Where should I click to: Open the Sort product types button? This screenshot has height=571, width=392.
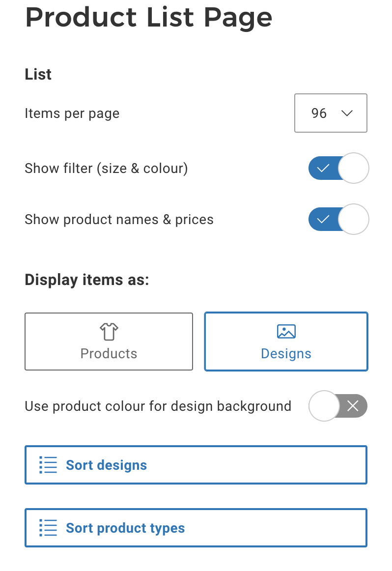[196, 528]
